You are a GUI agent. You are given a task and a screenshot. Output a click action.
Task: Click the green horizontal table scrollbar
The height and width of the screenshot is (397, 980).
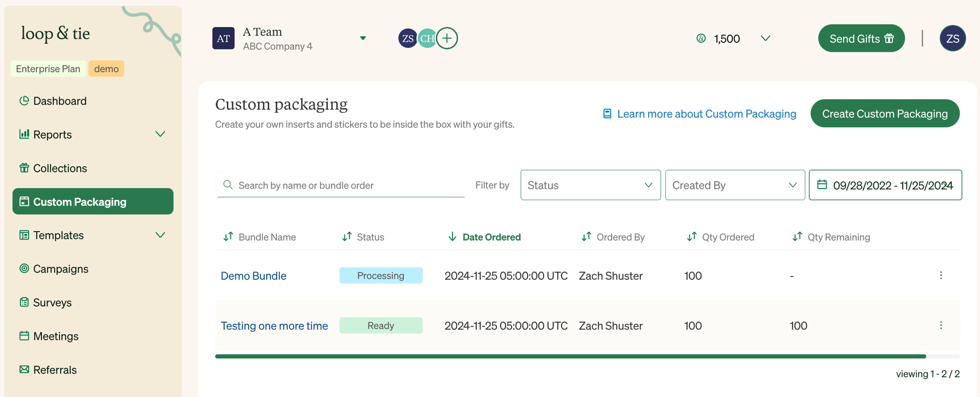pos(570,356)
